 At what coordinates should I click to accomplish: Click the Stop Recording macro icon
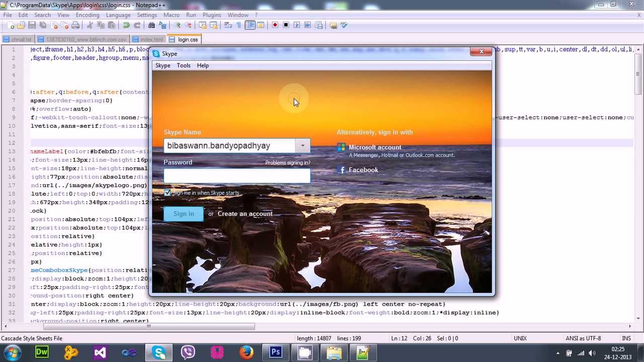286,25
